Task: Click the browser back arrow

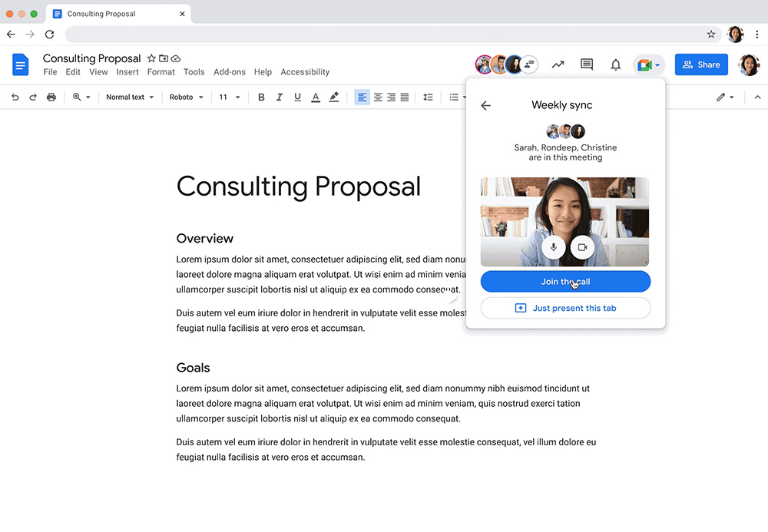Action: point(11,35)
